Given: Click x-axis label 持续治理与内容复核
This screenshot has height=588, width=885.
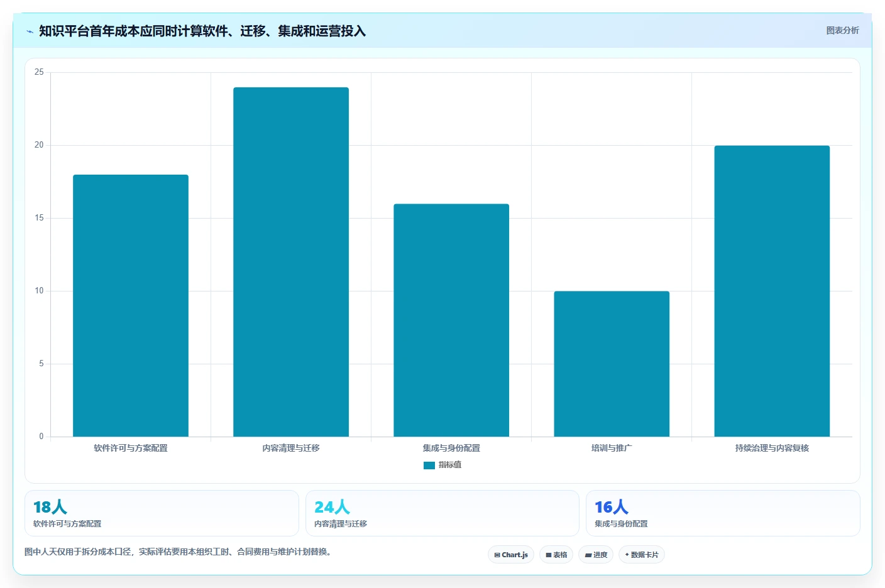Looking at the screenshot, I should 772,448.
